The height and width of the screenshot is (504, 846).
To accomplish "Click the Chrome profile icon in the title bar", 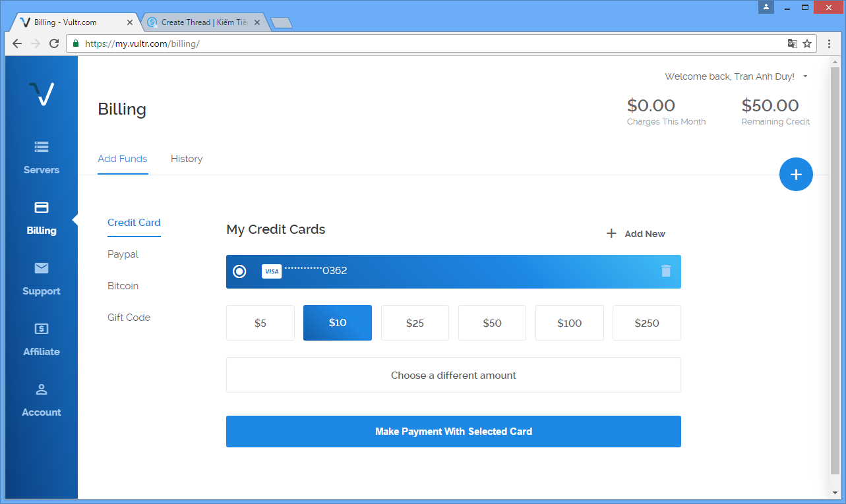I will pyautogui.click(x=766, y=7).
